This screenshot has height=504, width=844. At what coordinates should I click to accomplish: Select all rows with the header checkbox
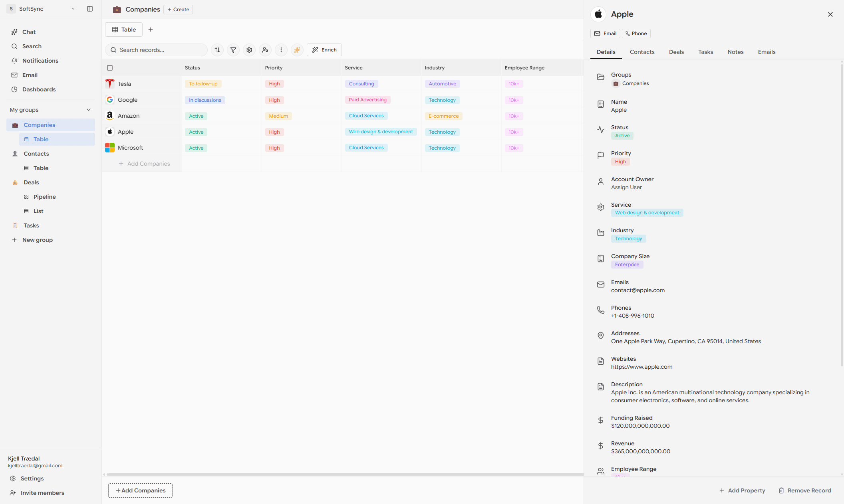tap(110, 68)
